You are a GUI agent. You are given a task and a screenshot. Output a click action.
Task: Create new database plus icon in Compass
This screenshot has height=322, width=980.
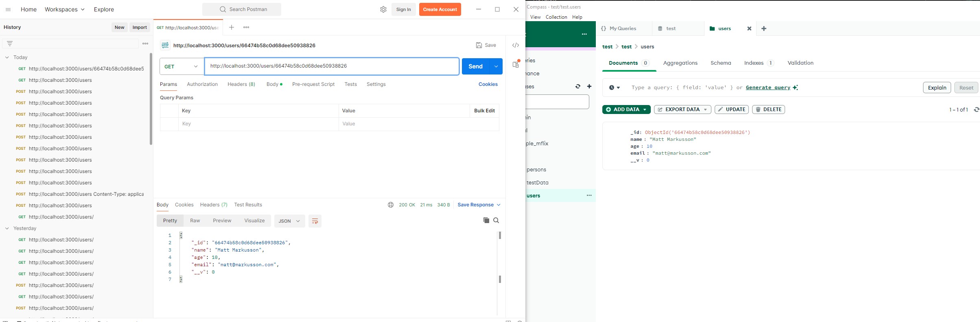(589, 86)
